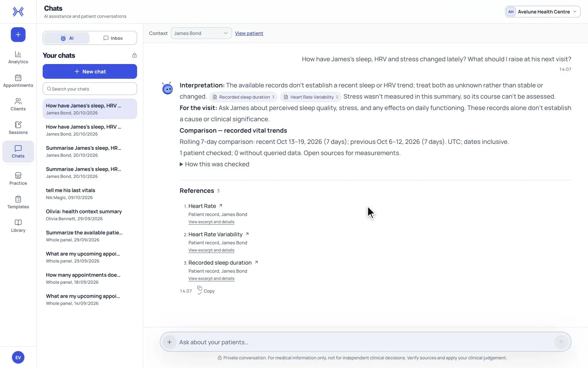Open Heart Rate Variability reference arrow icon
588x368 pixels.
tap(247, 234)
